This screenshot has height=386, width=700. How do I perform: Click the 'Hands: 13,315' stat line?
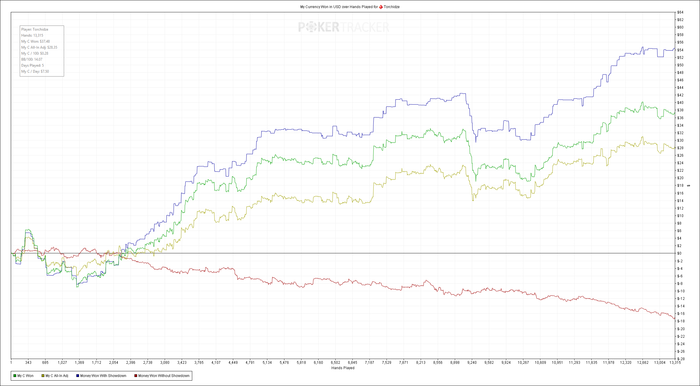tap(32, 35)
